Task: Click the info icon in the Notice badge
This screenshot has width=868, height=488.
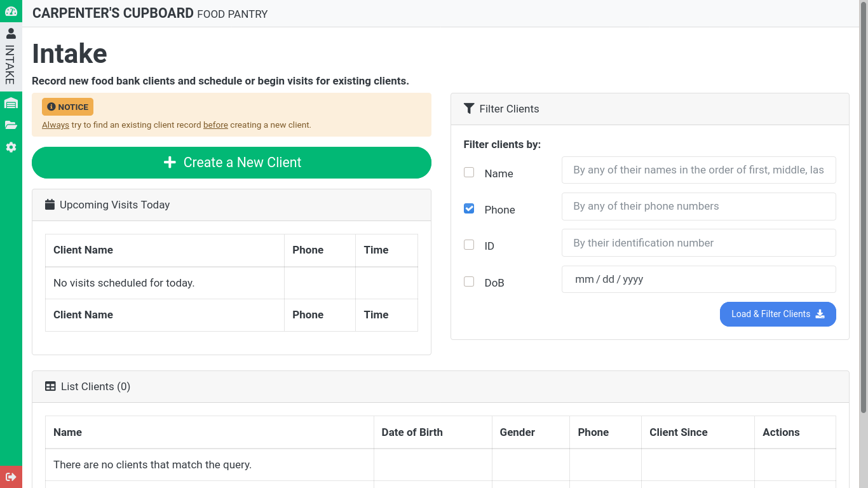Action: click(51, 107)
